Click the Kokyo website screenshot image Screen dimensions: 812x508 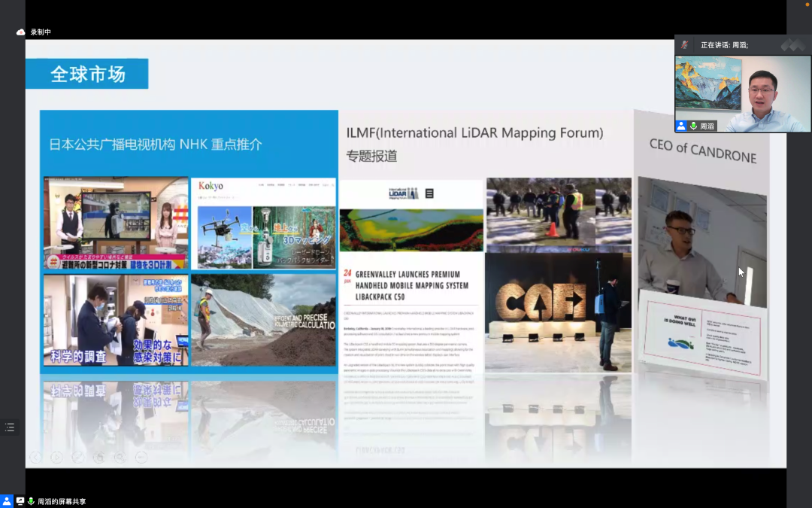(x=263, y=224)
